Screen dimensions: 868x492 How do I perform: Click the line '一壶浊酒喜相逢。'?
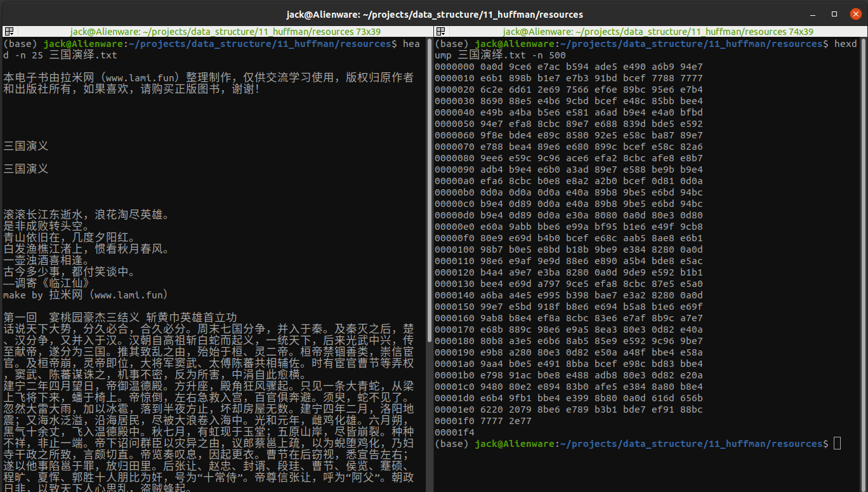47,260
